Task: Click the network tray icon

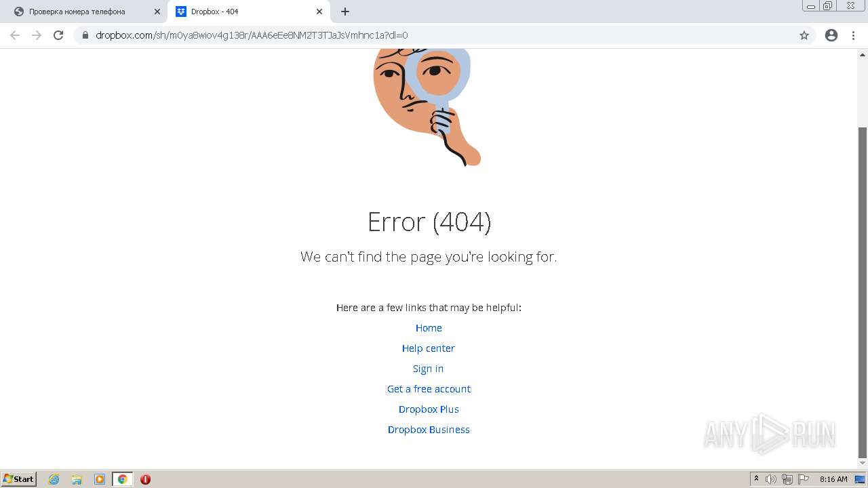Action: tap(787, 479)
